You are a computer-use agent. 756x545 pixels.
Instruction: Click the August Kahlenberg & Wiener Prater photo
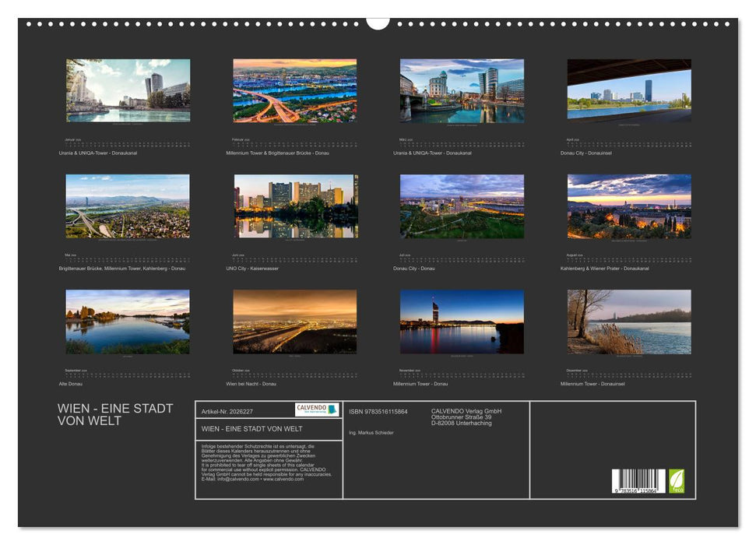628,206
